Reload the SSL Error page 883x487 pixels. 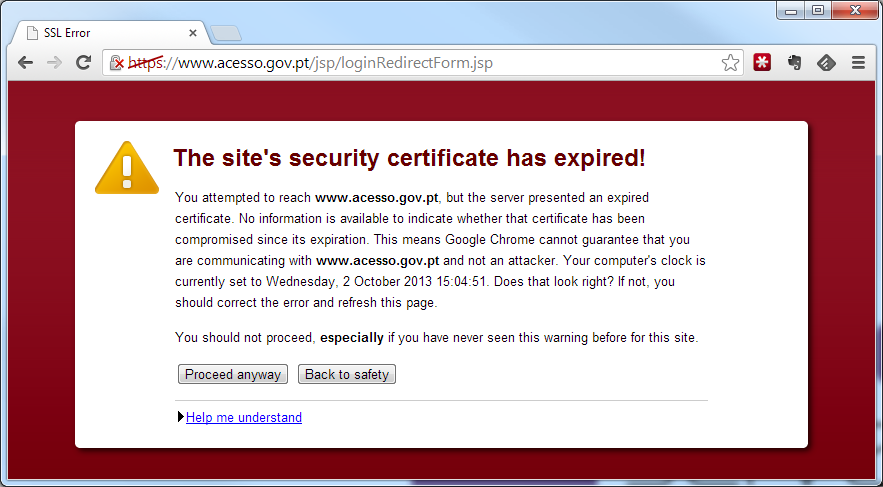click(x=84, y=62)
